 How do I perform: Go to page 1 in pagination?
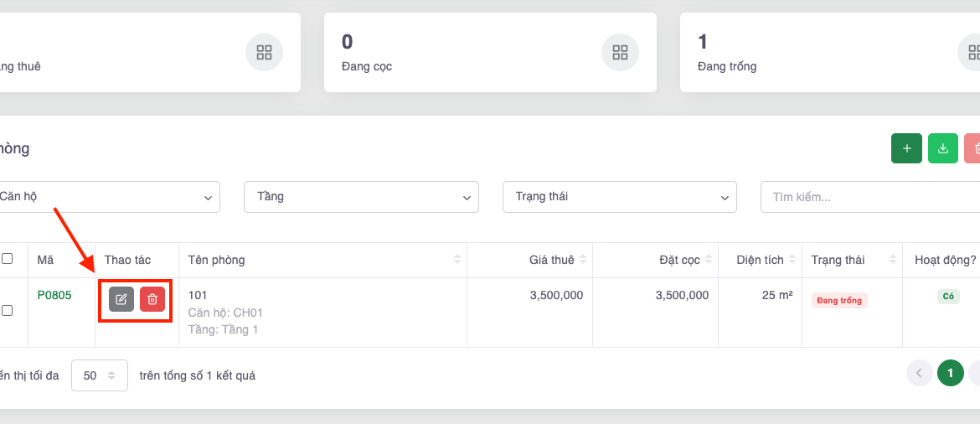coord(950,373)
